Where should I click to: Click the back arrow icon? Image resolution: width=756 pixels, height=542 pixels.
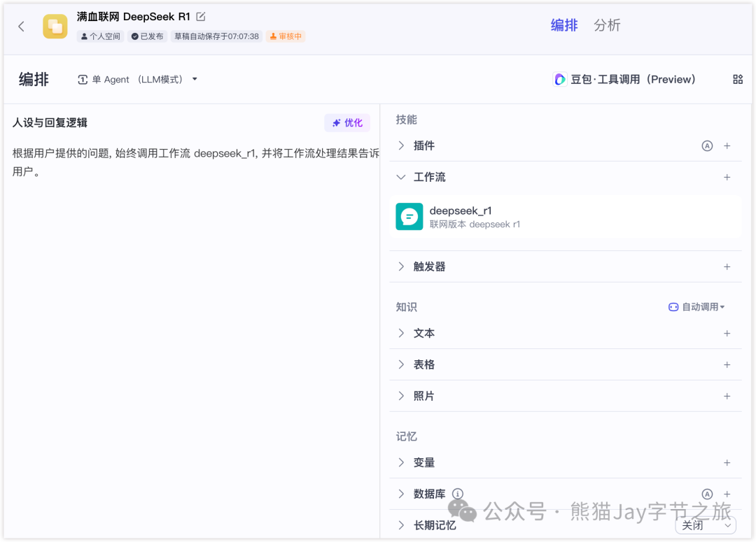click(x=21, y=27)
